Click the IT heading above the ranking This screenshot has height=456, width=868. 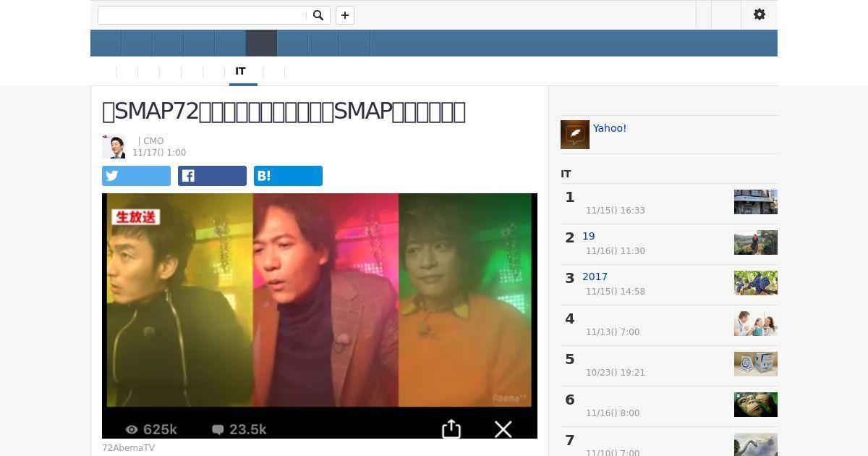coord(566,174)
